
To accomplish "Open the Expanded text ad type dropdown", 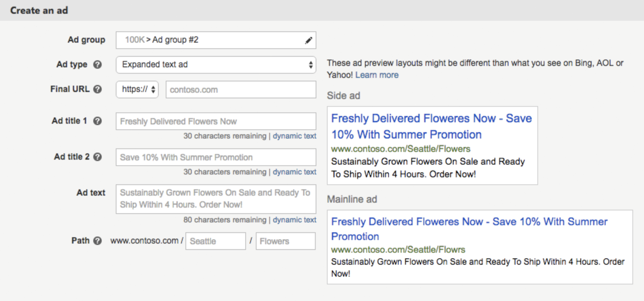I will (x=216, y=65).
